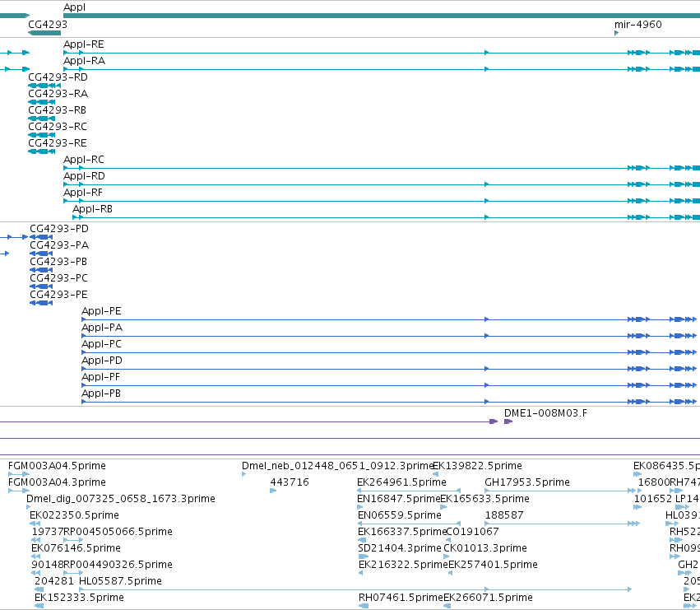Click the mir-4960 gene label

(x=638, y=24)
